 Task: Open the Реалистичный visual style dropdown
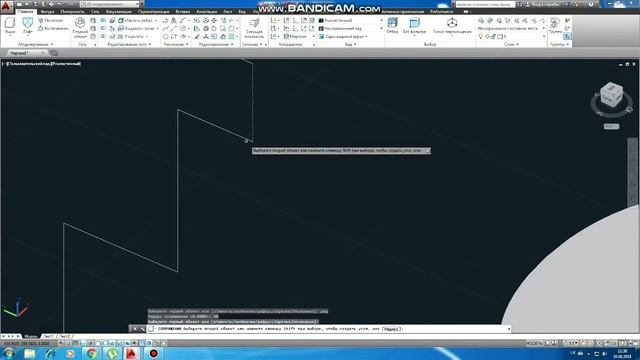[x=351, y=20]
